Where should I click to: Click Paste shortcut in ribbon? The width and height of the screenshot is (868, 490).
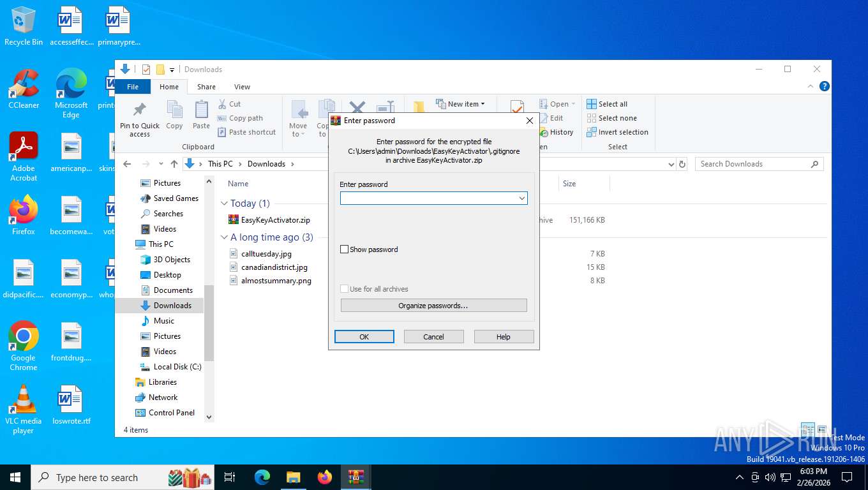[246, 132]
